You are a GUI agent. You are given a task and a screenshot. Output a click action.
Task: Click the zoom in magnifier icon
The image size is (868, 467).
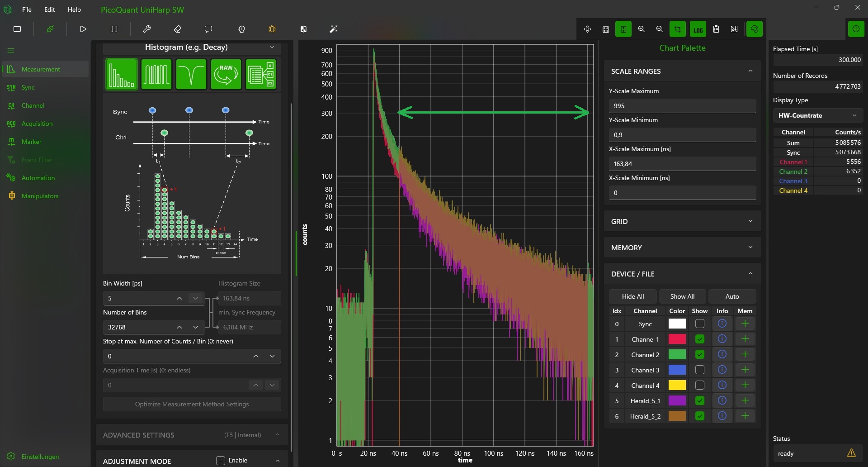[641, 29]
